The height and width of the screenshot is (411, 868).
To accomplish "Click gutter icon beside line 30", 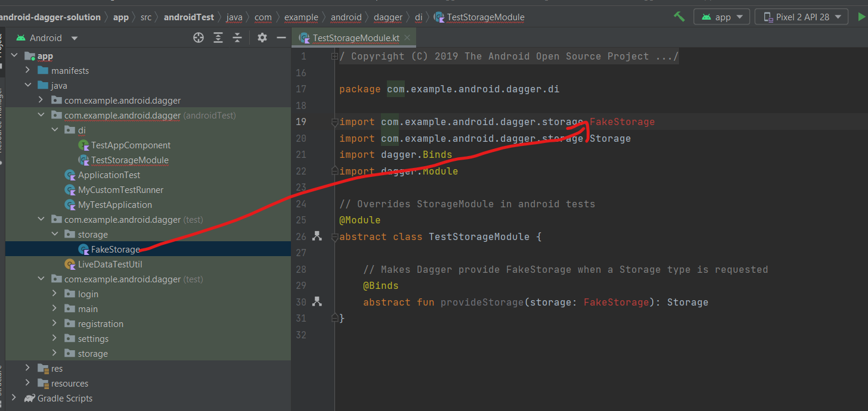I will tap(317, 302).
